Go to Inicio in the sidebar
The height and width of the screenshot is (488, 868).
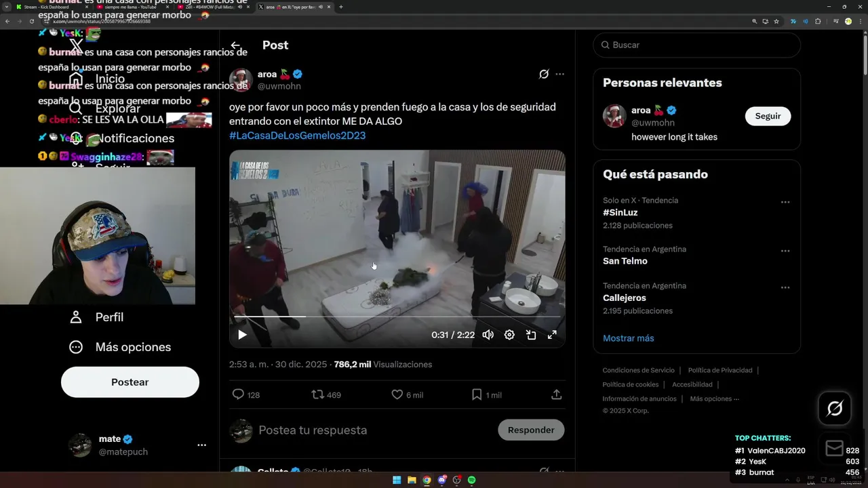pos(97,79)
